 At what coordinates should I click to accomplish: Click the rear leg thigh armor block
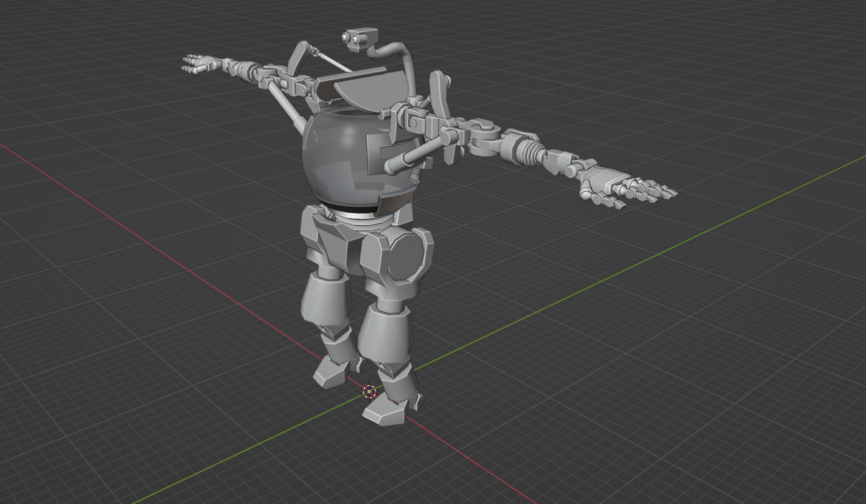click(x=325, y=302)
